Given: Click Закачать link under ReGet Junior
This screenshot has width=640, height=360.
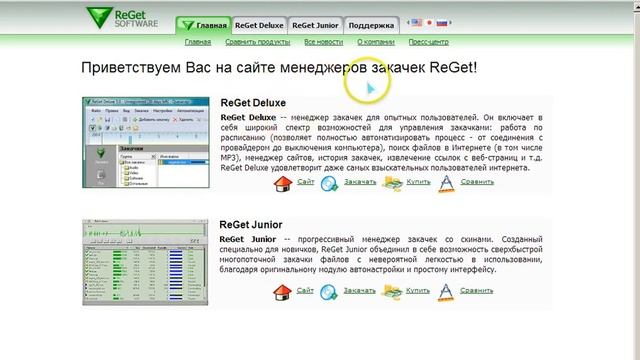Looking at the screenshot, I should coord(359,290).
